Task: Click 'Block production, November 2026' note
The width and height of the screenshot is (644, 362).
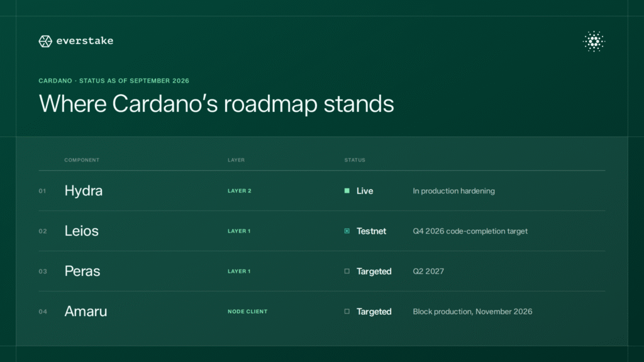Action: [473, 312]
